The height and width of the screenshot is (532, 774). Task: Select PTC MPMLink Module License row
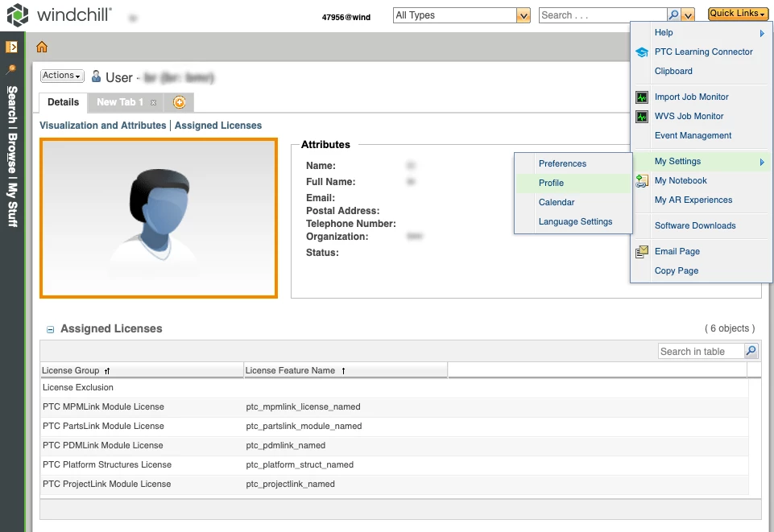tap(395, 407)
